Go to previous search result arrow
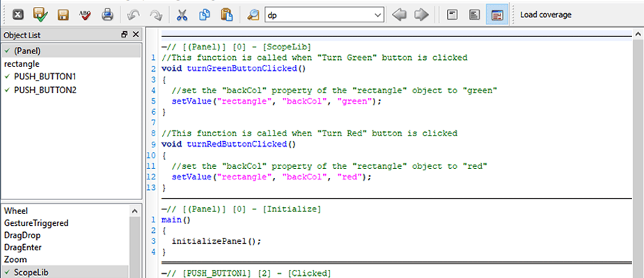The image size is (644, 278). (x=399, y=15)
